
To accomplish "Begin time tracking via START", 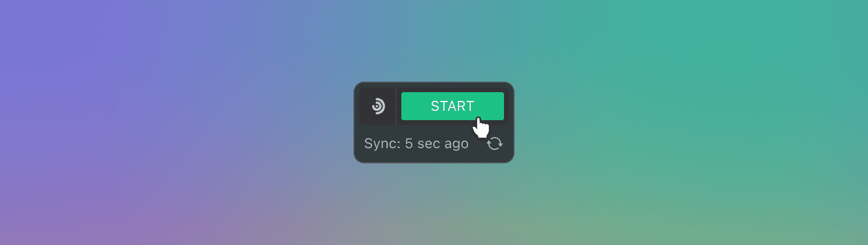I will (452, 106).
